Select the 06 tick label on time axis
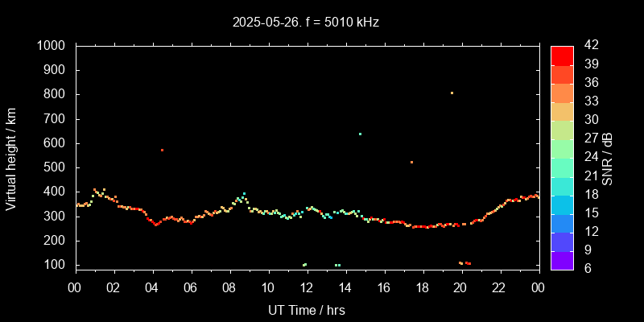This screenshot has height=322, width=644. point(191,288)
